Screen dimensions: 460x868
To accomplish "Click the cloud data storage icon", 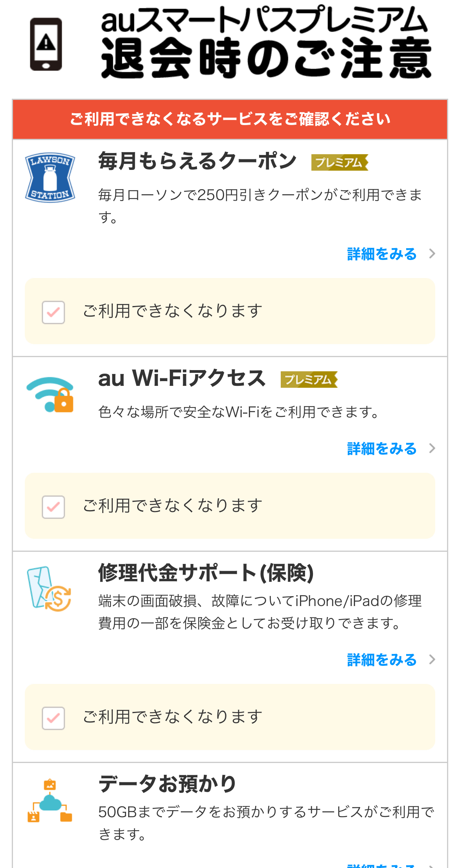I will [50, 800].
